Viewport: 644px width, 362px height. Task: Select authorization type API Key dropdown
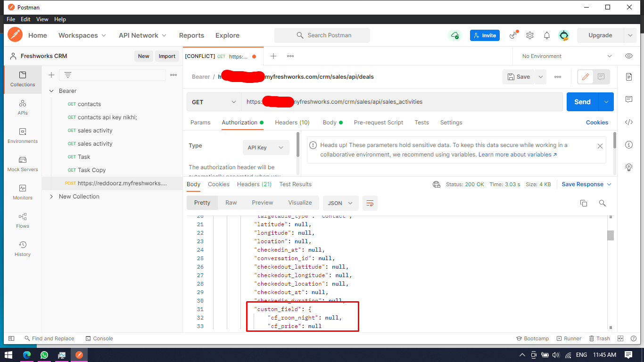tap(266, 148)
